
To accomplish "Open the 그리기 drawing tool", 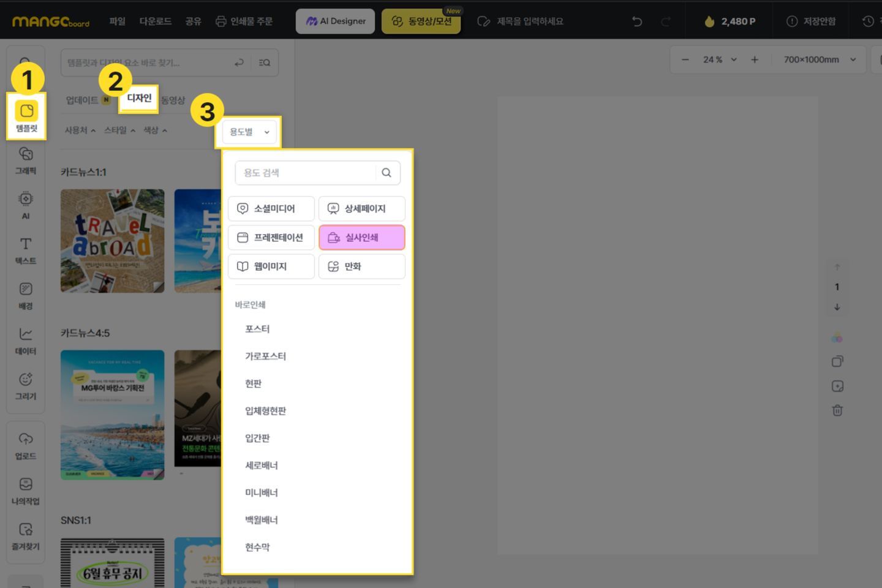I will point(26,386).
